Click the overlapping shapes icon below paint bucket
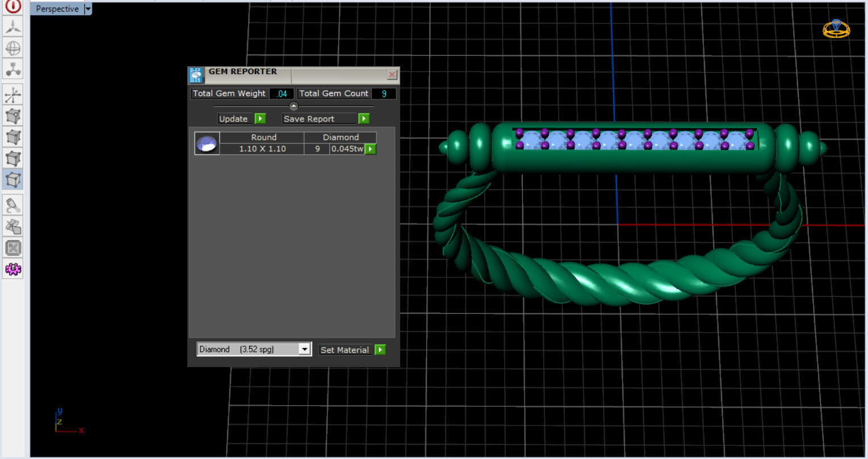The height and width of the screenshot is (459, 868). [x=13, y=226]
